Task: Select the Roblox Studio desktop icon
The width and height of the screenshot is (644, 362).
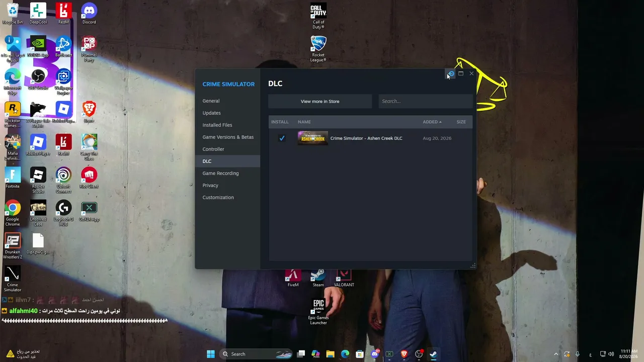Action: 38,180
